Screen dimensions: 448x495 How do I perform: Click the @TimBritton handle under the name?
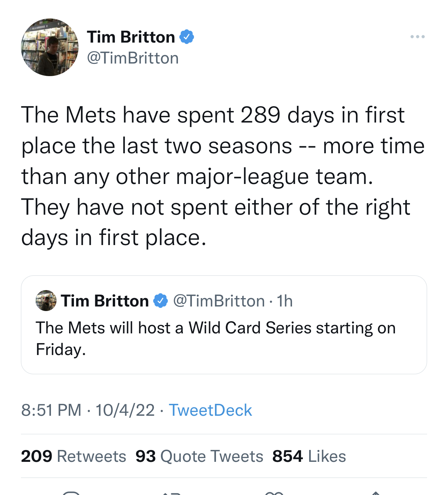pyautogui.click(x=133, y=58)
